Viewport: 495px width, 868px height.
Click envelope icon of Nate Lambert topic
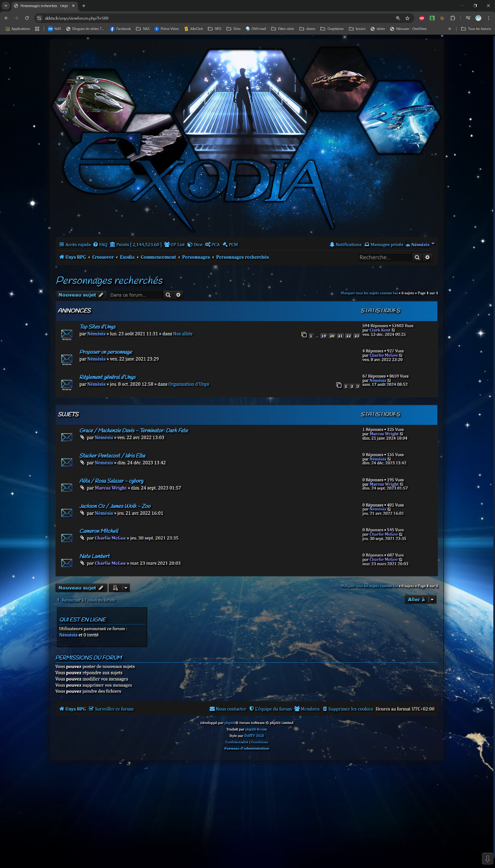click(66, 563)
